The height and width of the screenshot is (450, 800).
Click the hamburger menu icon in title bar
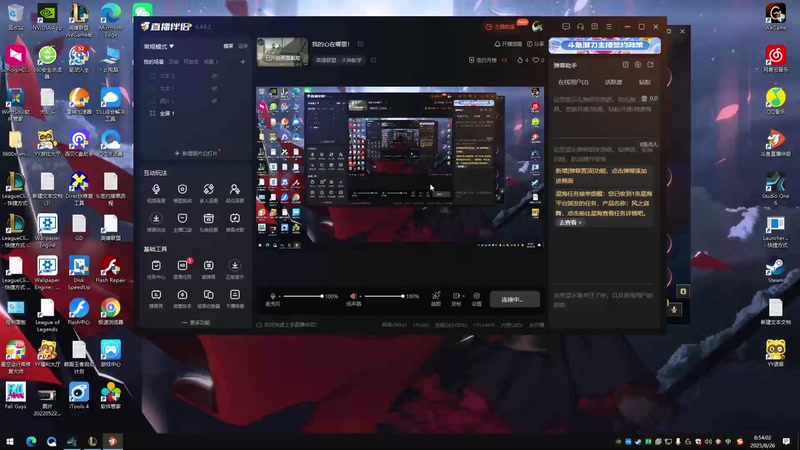[x=609, y=27]
